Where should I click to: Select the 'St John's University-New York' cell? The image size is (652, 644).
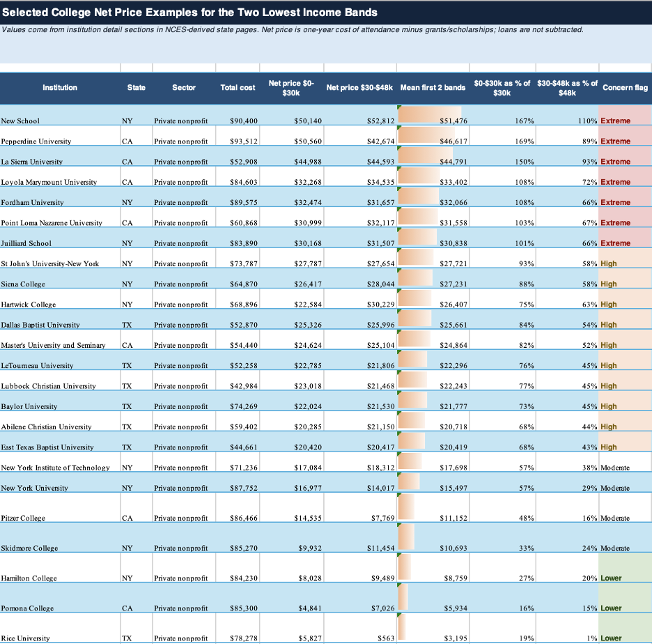pos(60,258)
